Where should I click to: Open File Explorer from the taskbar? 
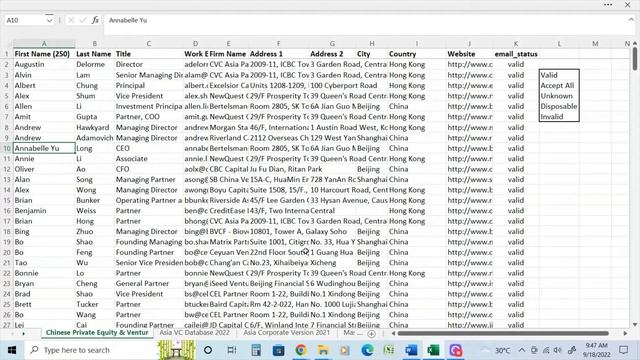323,350
